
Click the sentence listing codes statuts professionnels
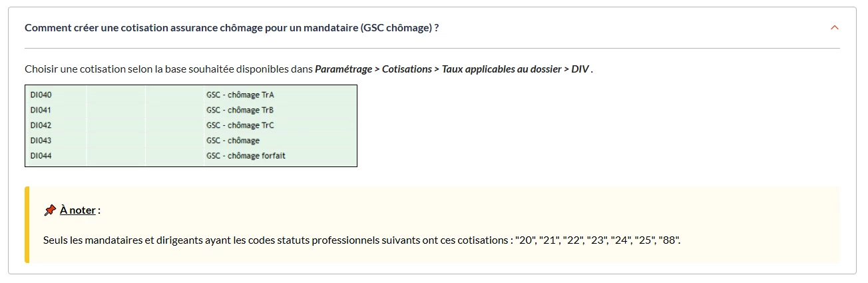click(x=362, y=240)
